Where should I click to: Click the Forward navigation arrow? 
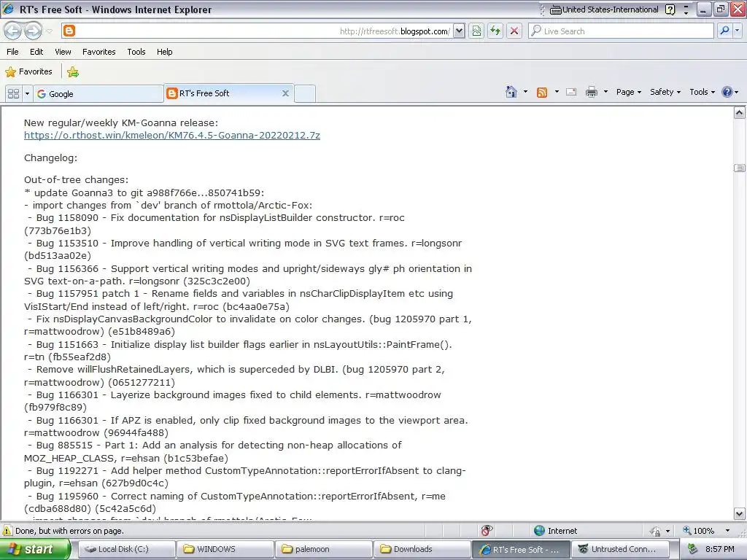point(33,31)
